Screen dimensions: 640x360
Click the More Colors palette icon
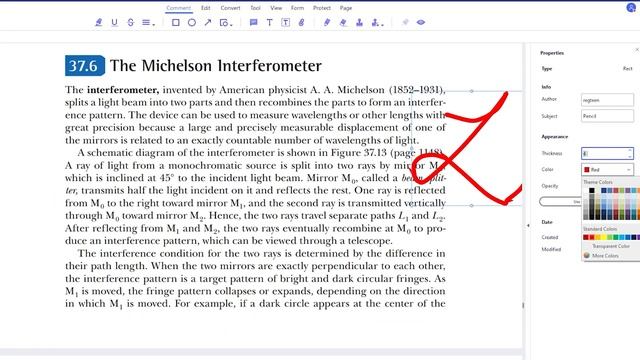click(587, 256)
